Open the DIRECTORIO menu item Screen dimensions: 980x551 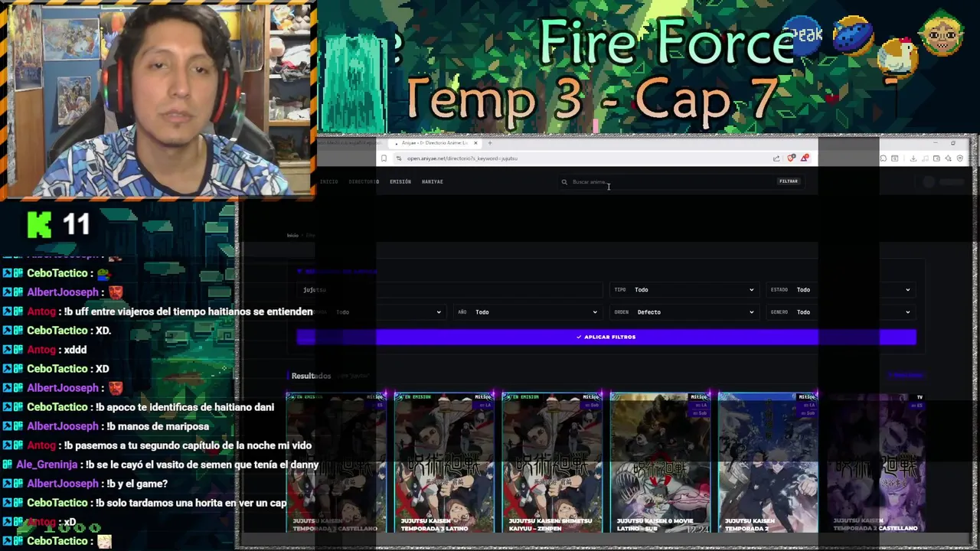pos(364,182)
